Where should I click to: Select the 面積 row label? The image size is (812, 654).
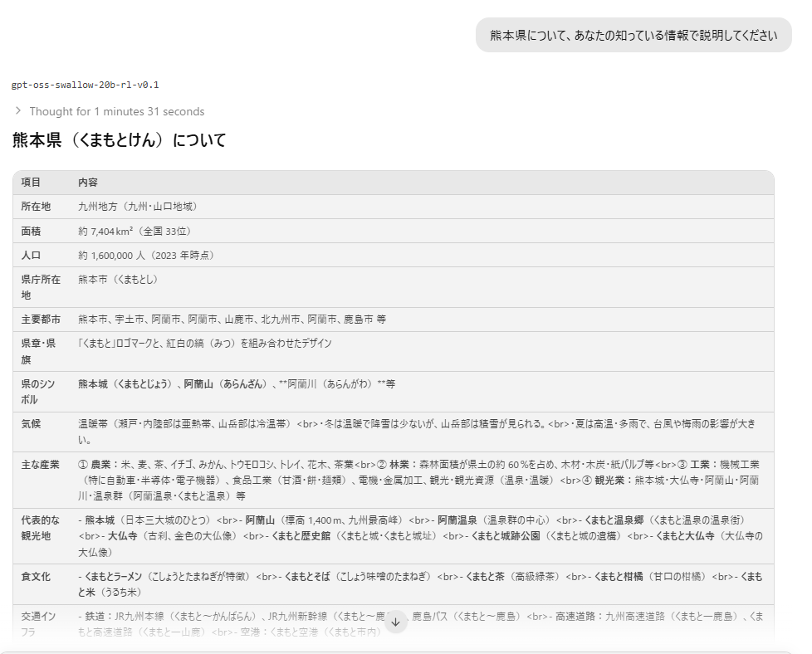(x=32, y=231)
